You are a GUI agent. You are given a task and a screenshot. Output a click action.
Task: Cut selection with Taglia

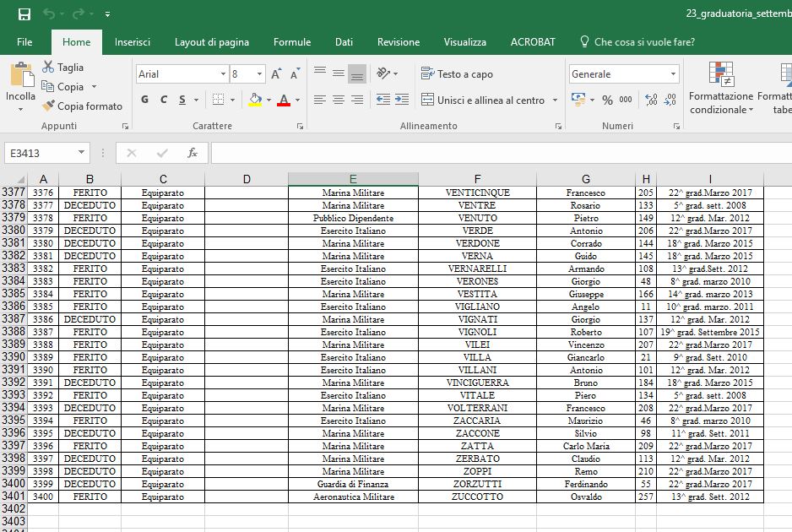point(63,68)
